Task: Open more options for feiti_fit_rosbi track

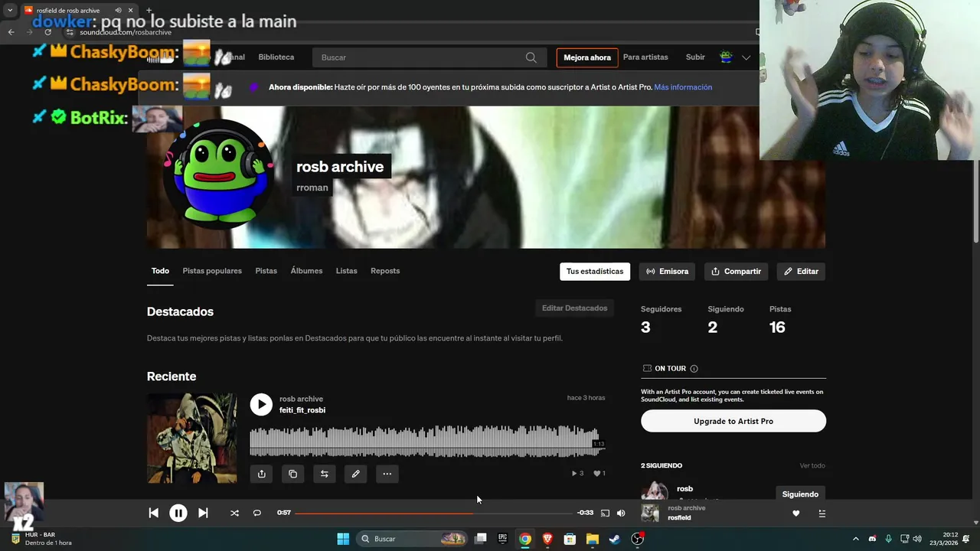Action: coord(387,474)
